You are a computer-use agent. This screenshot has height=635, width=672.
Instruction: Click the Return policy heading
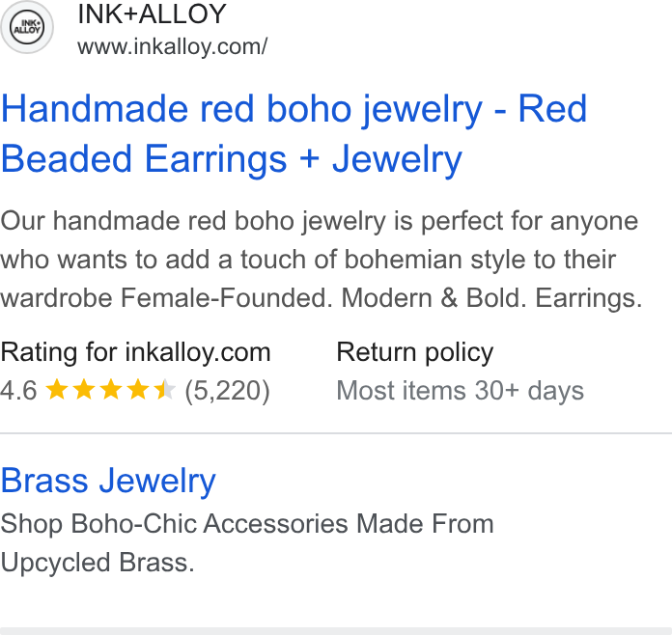tap(415, 352)
